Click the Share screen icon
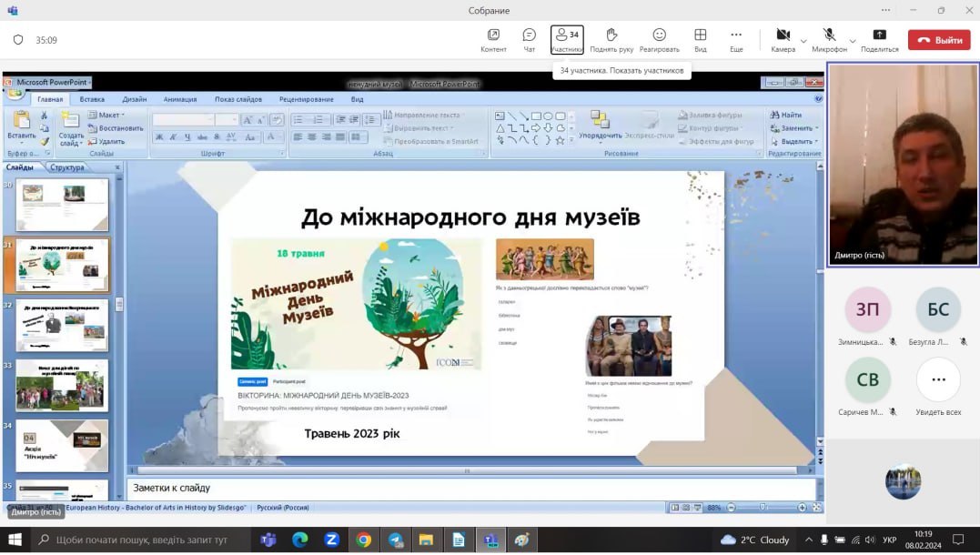This screenshot has width=980, height=555. point(879,39)
